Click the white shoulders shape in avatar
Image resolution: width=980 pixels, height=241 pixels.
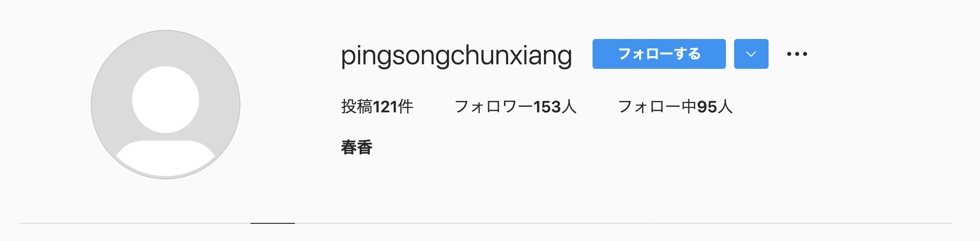click(166, 158)
